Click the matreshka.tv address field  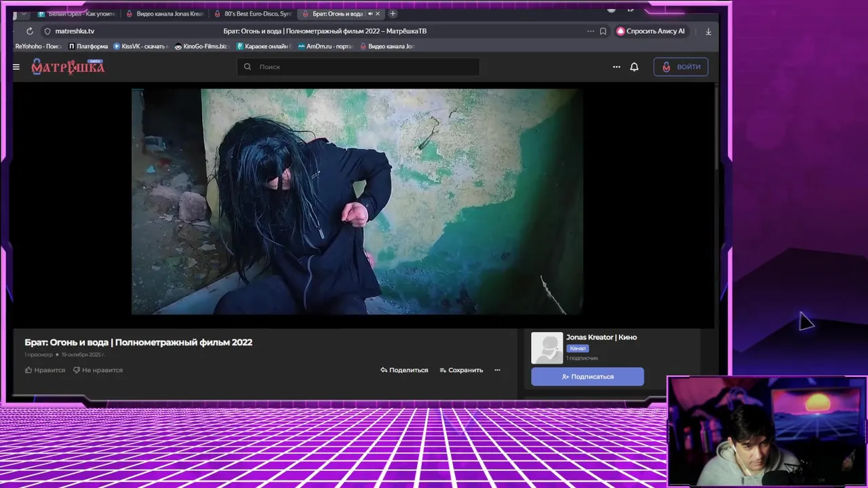[75, 31]
